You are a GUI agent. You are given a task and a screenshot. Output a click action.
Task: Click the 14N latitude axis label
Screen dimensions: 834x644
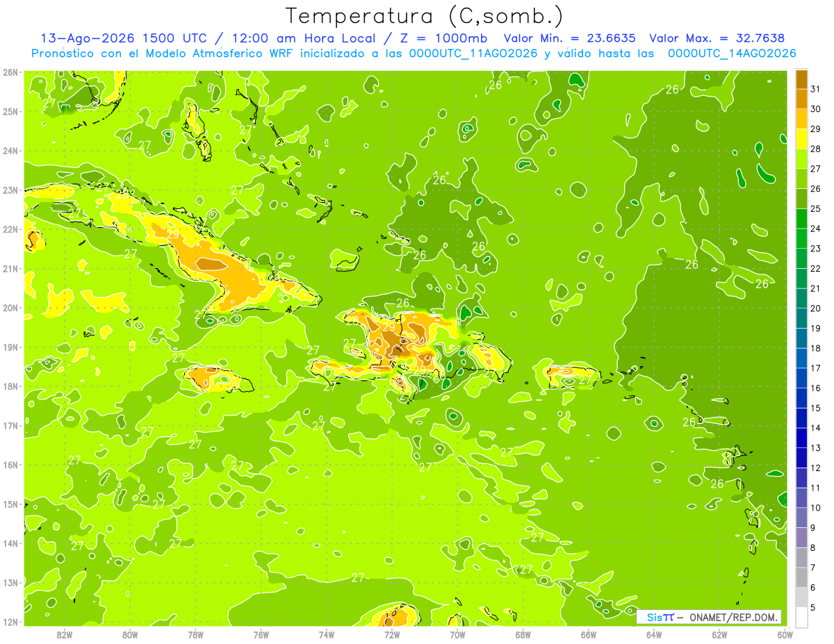[10, 543]
